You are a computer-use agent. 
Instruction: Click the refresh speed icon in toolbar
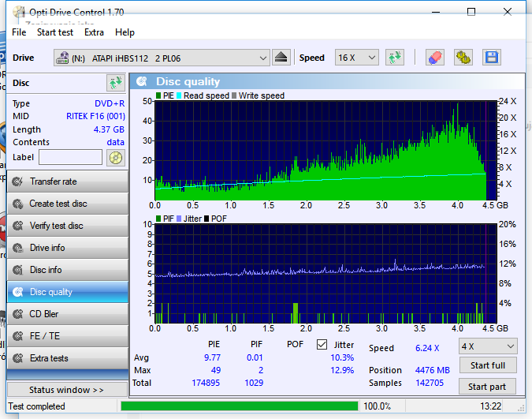click(394, 58)
